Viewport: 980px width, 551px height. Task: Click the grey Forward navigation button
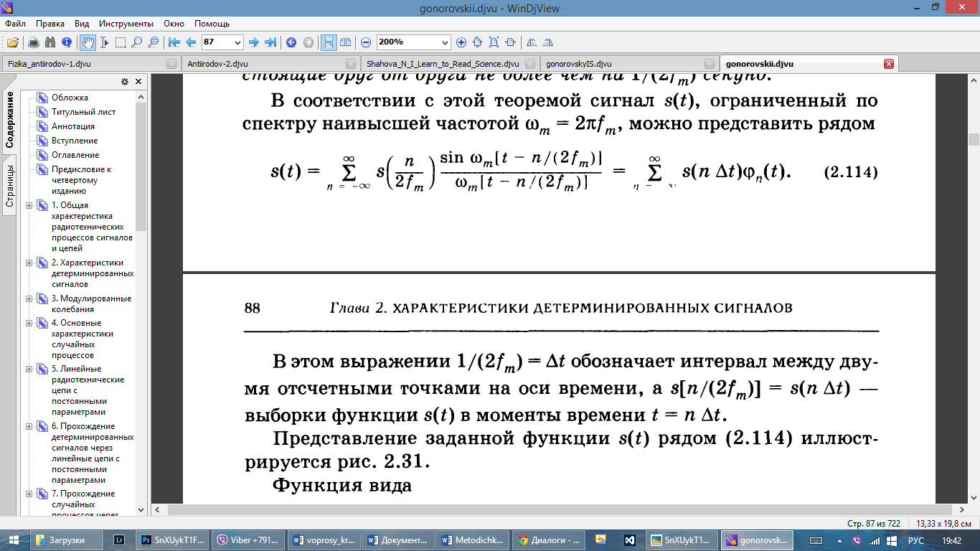[308, 42]
